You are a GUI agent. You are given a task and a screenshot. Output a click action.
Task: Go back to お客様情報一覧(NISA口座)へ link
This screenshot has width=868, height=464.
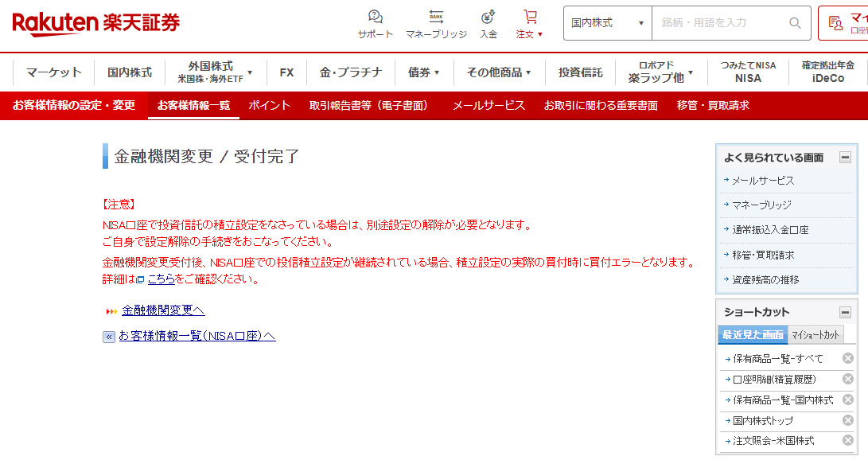pyautogui.click(x=197, y=336)
